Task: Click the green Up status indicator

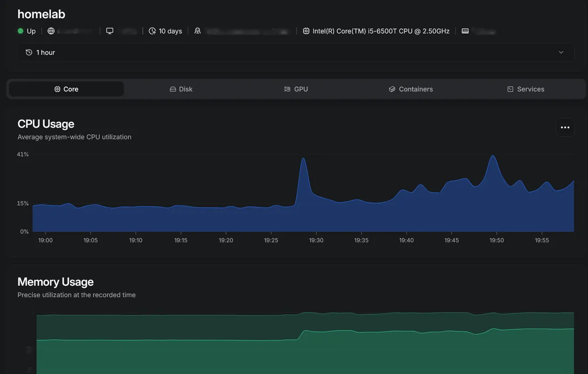Action: click(x=20, y=31)
